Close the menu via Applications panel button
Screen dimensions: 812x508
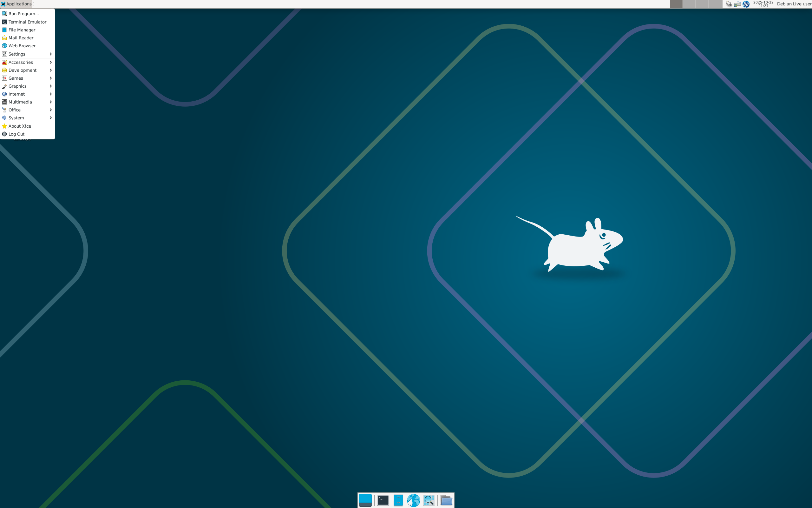(16, 4)
